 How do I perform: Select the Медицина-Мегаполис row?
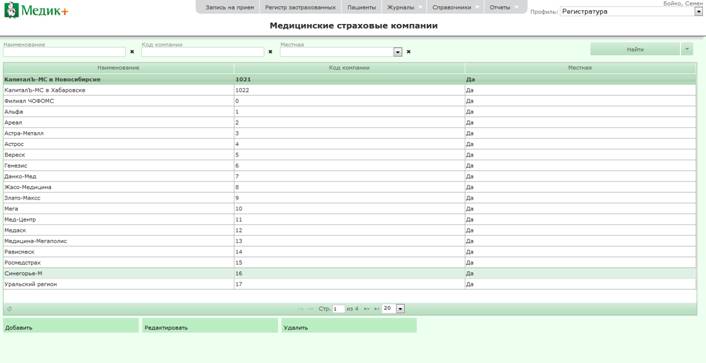pos(349,241)
